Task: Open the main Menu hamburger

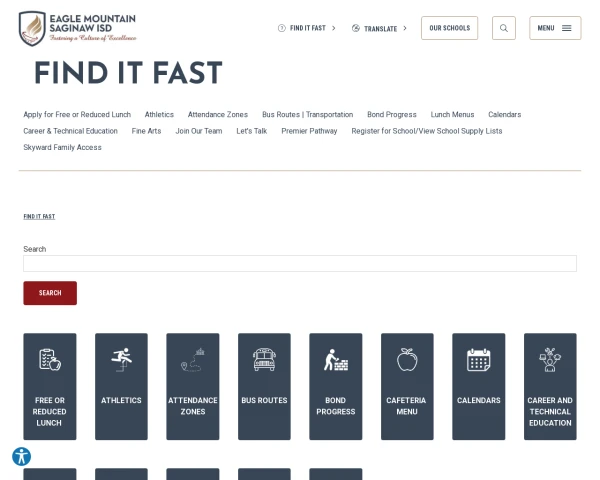Action: pyautogui.click(x=555, y=28)
